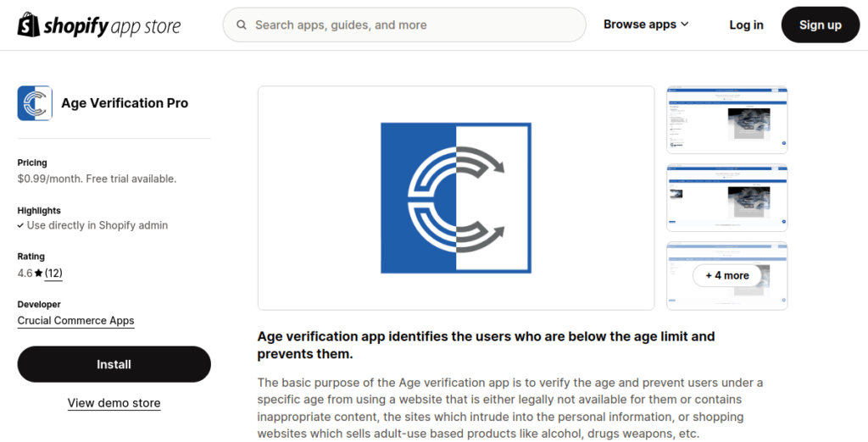The image size is (868, 442).
Task: Click the pricing text $0.99/month
Action: [x=97, y=179]
